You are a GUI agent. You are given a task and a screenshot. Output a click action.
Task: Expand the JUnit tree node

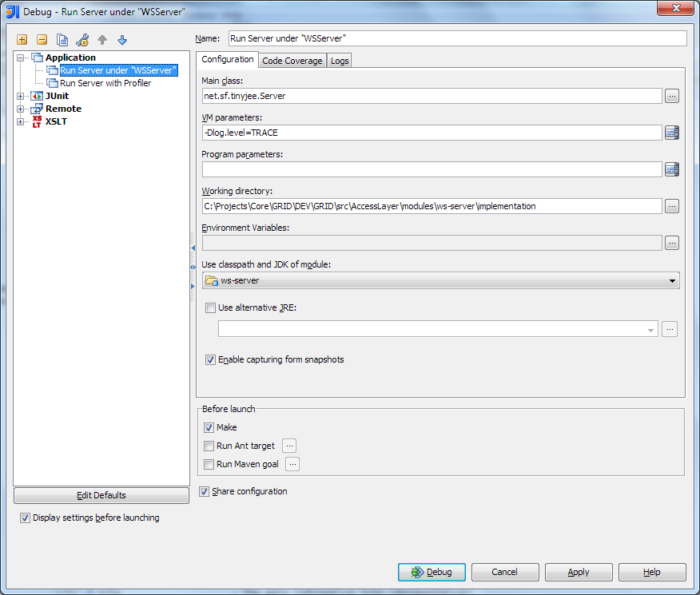pyautogui.click(x=21, y=97)
